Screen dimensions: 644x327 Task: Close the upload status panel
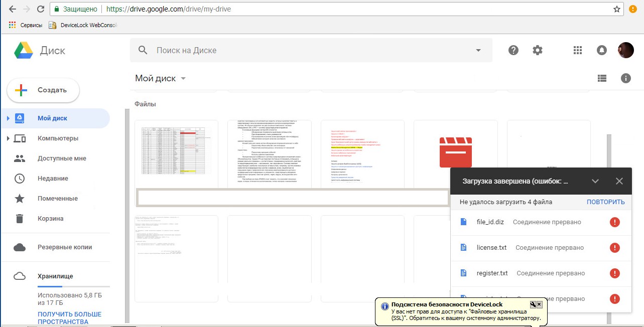[x=619, y=181]
